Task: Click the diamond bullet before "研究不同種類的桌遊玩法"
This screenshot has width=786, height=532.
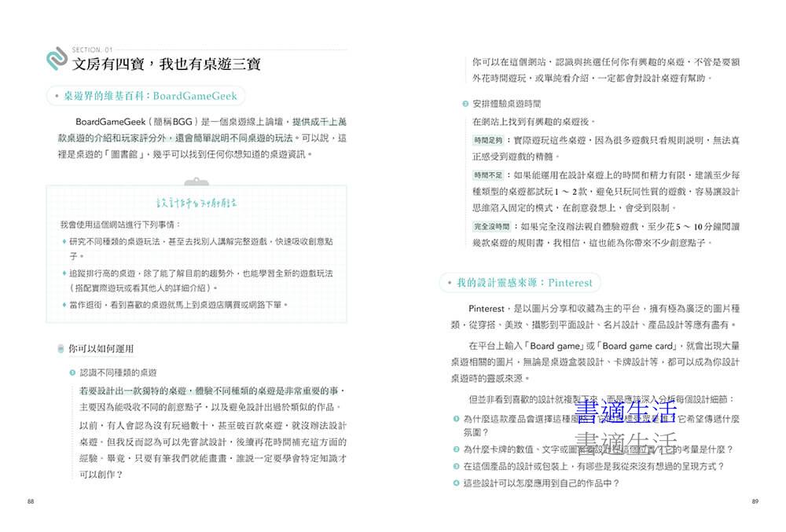Action: click(64, 241)
